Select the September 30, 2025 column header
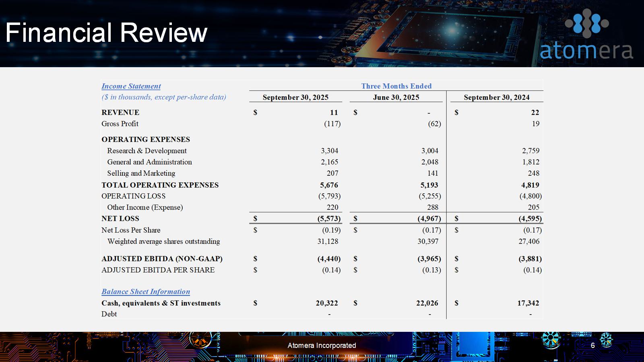This screenshot has height=362, width=644. [295, 97]
